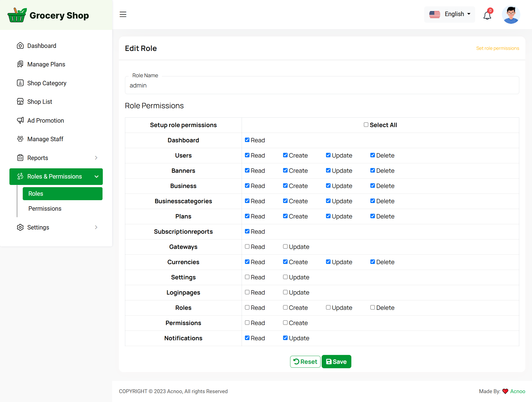Open the English language dropdown
This screenshot has height=402, width=532.
tap(450, 14)
